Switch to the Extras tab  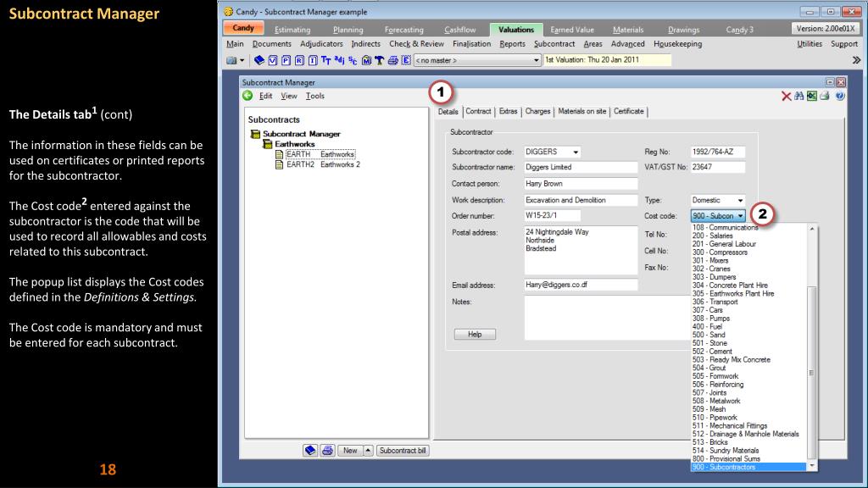point(508,111)
